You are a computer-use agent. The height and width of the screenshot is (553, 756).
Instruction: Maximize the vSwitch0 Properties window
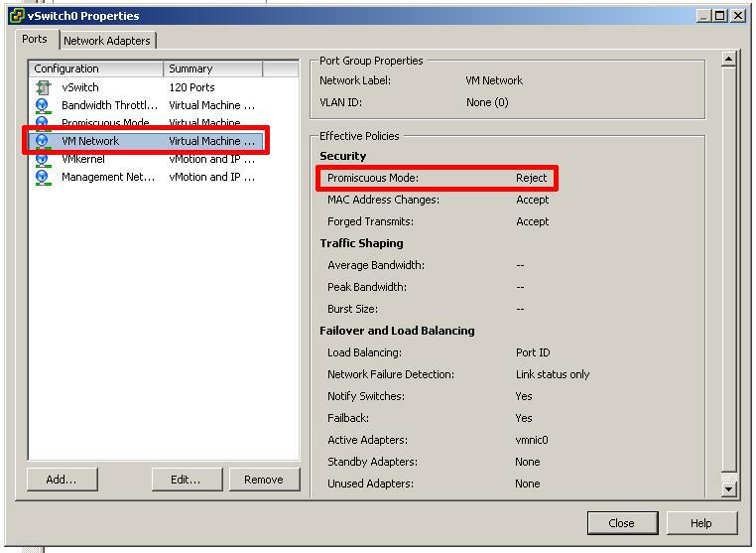(x=719, y=16)
